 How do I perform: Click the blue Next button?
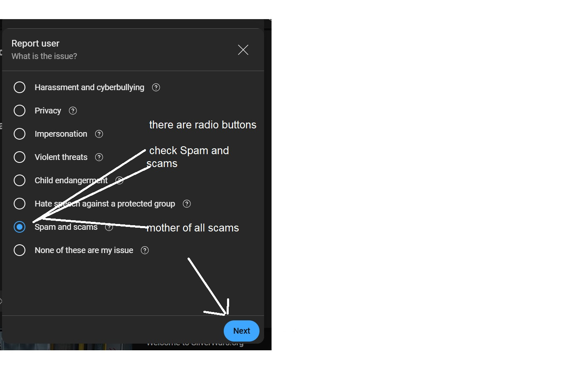(242, 331)
